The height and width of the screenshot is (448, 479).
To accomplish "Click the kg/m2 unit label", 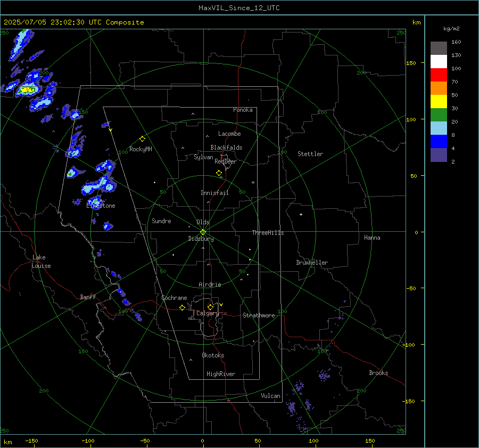I will 451,28.
